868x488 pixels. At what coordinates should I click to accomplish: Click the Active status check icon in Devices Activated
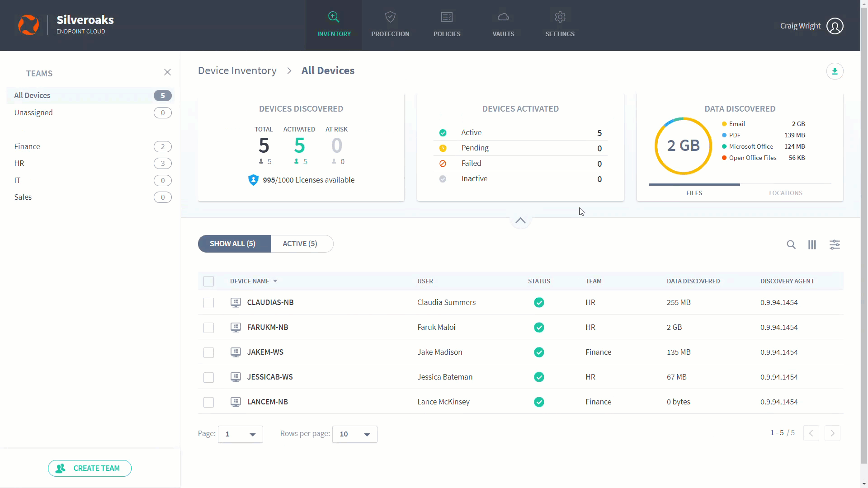(443, 133)
